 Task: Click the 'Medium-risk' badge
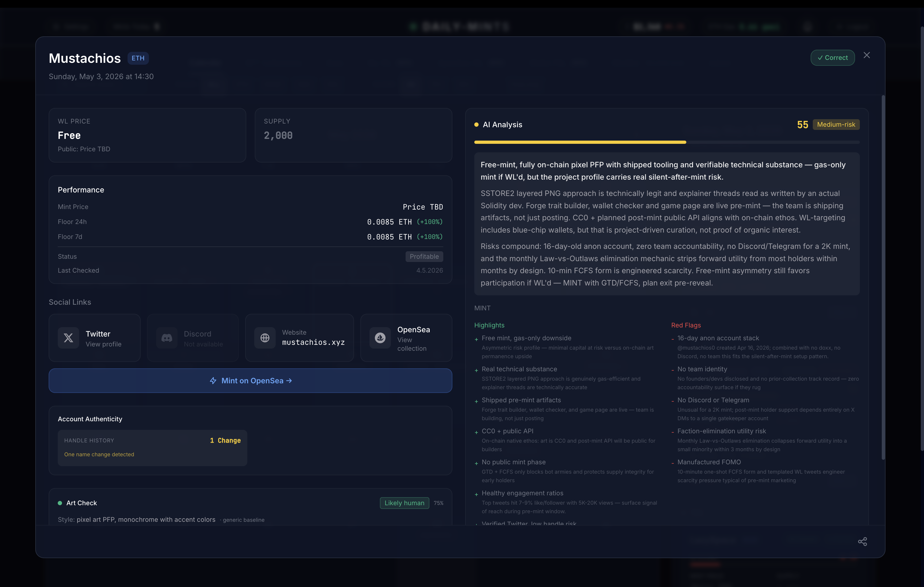836,125
